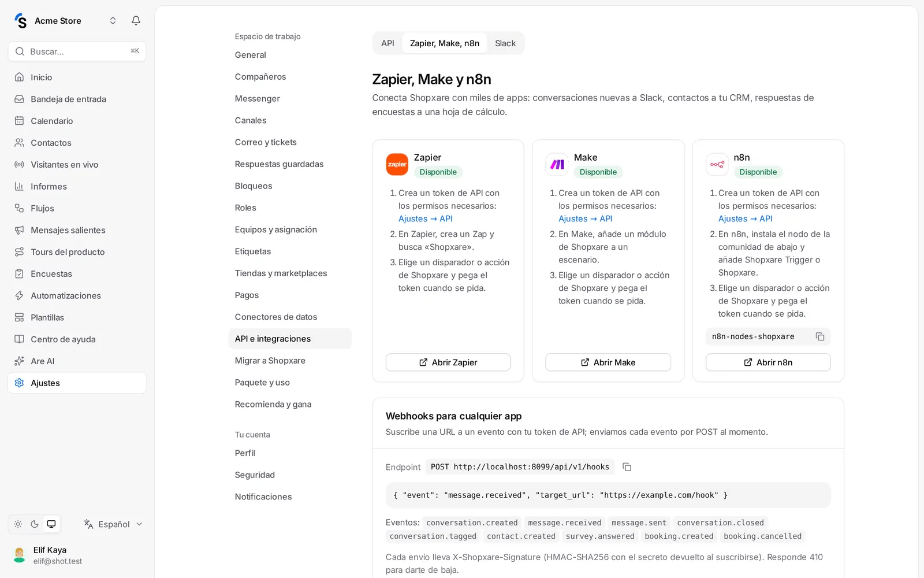Click the Make logo icon

[557, 164]
